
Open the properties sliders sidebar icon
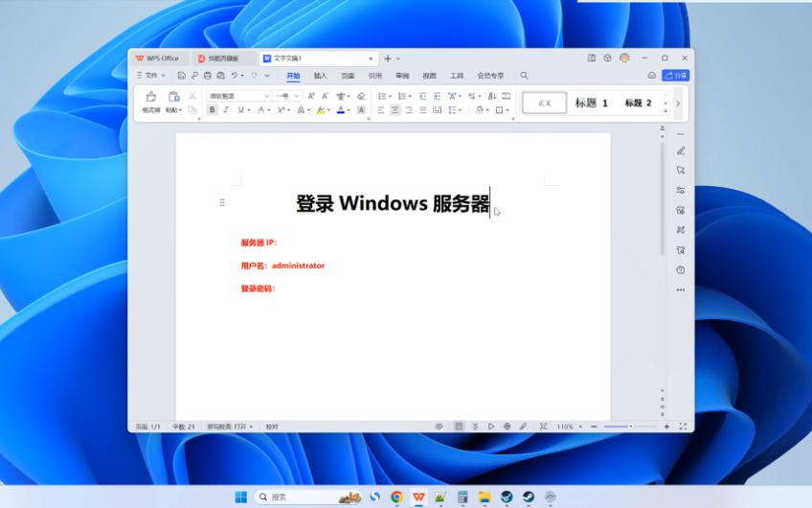pos(681,190)
